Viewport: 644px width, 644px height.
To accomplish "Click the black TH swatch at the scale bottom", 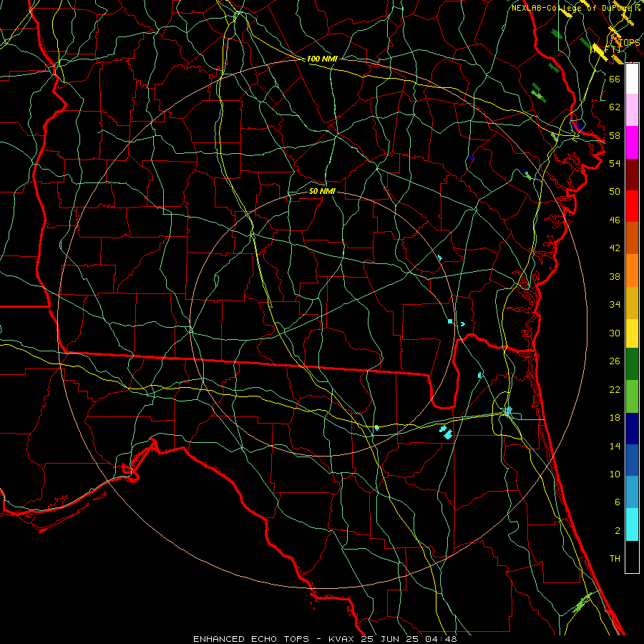I will (632, 557).
